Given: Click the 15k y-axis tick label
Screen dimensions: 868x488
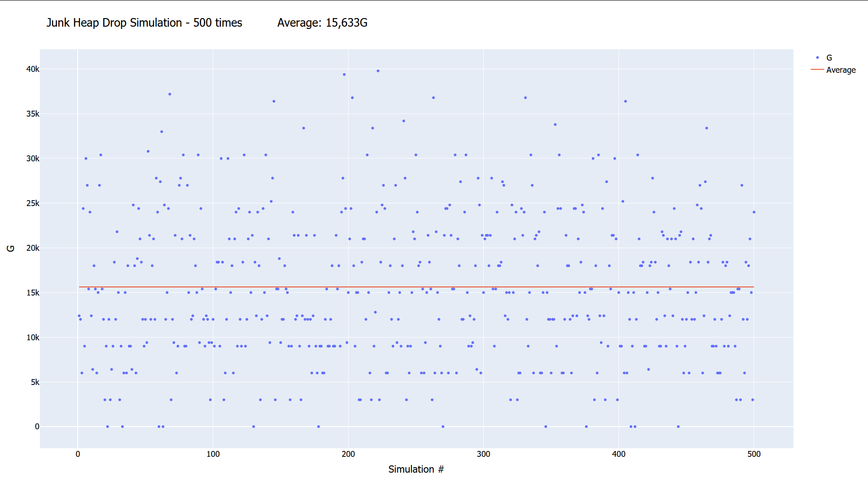Looking at the screenshot, I should [x=33, y=293].
